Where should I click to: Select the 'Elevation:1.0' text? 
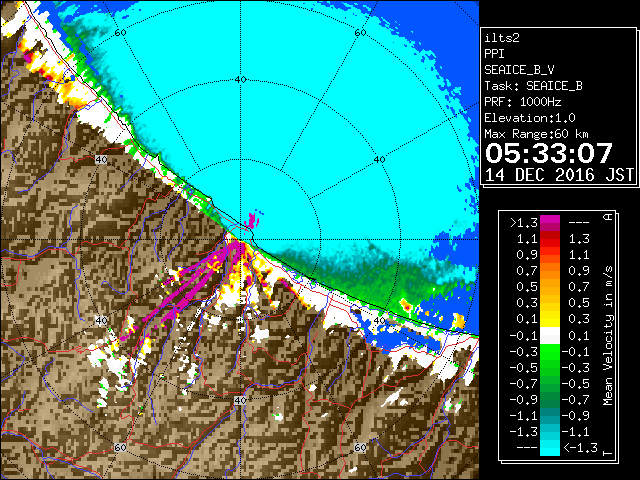tap(530, 118)
